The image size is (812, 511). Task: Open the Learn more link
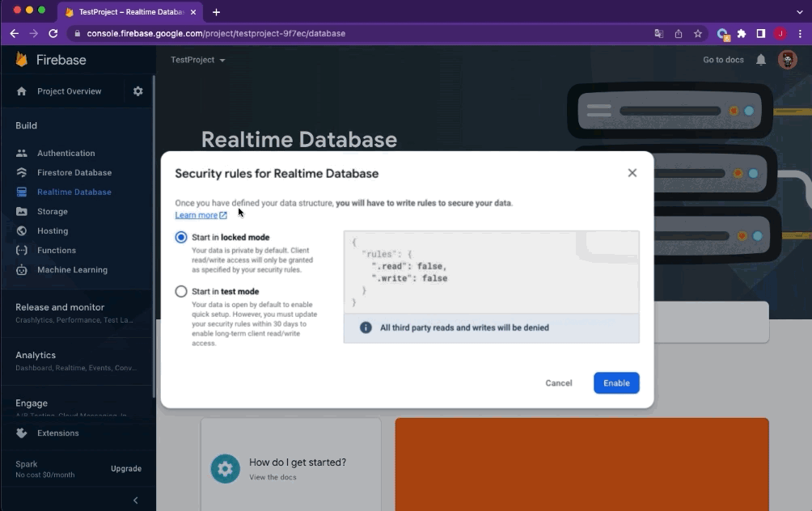(201, 215)
